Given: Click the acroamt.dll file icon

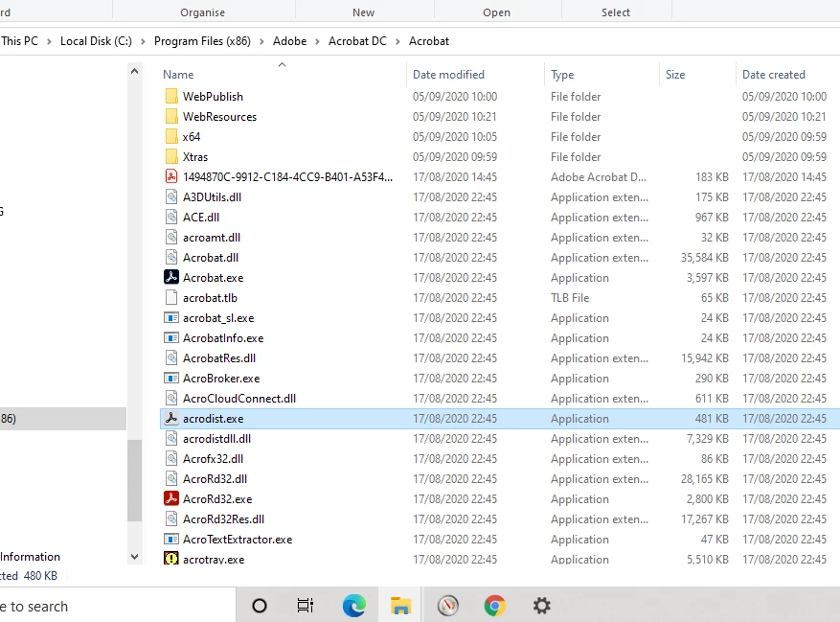Looking at the screenshot, I should pyautogui.click(x=171, y=237).
